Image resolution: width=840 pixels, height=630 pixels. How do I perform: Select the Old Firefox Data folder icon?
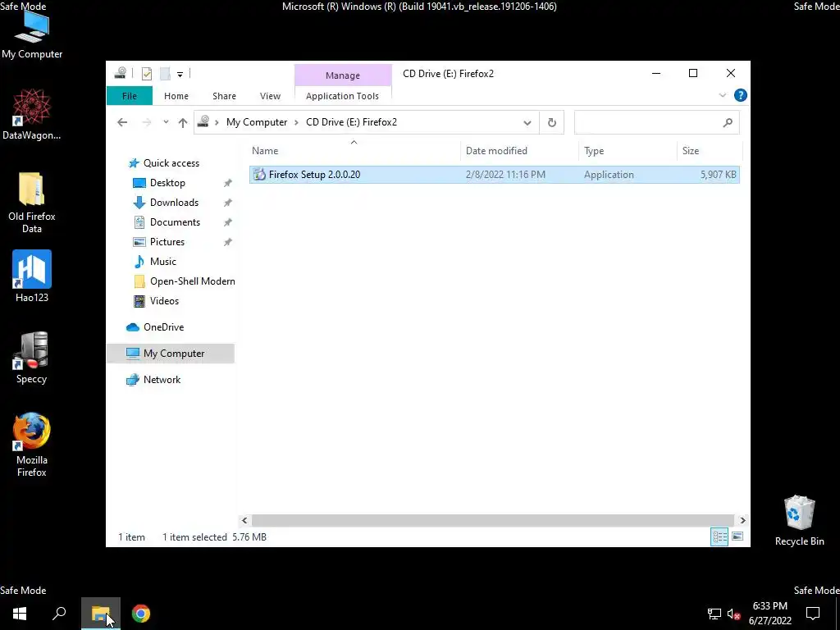(32, 203)
